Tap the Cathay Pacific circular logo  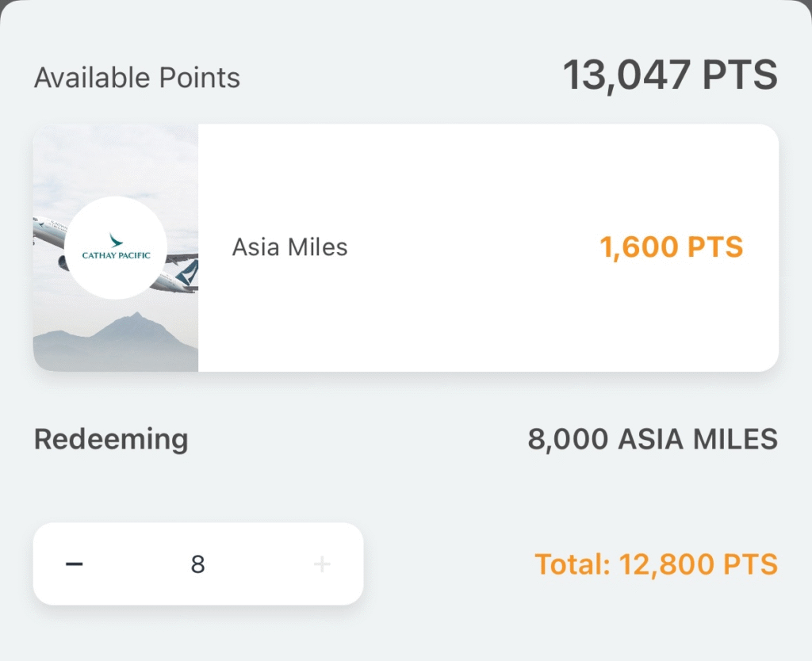116,247
